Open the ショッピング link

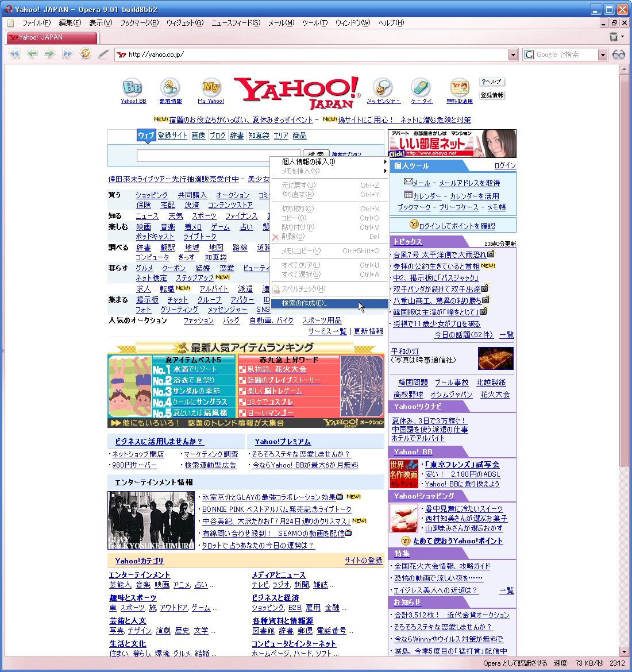click(x=152, y=195)
